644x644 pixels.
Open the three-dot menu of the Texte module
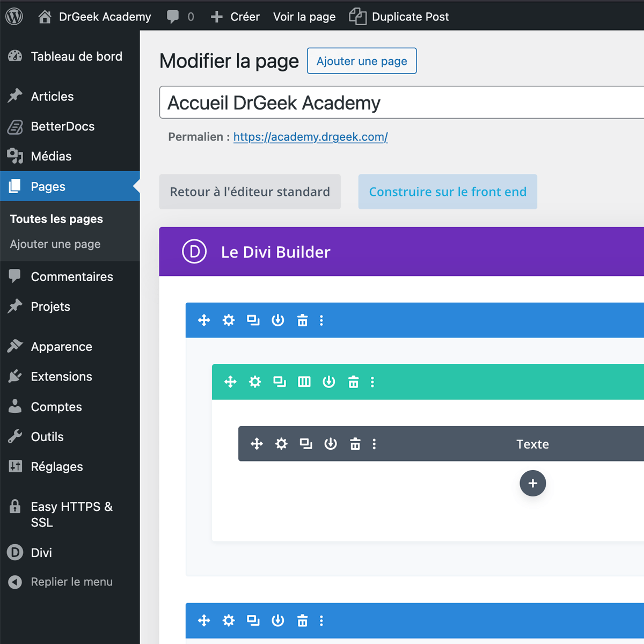[x=374, y=444]
